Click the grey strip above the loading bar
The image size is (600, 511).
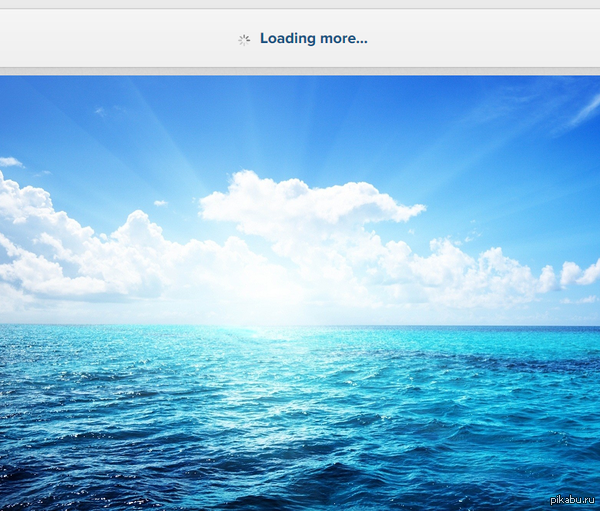pos(300,4)
